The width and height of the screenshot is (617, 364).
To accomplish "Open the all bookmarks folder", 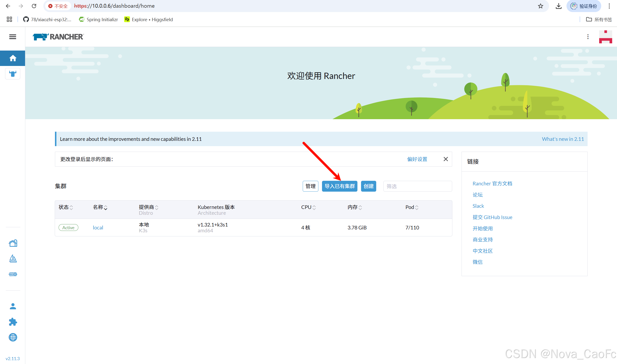I will pos(599,19).
